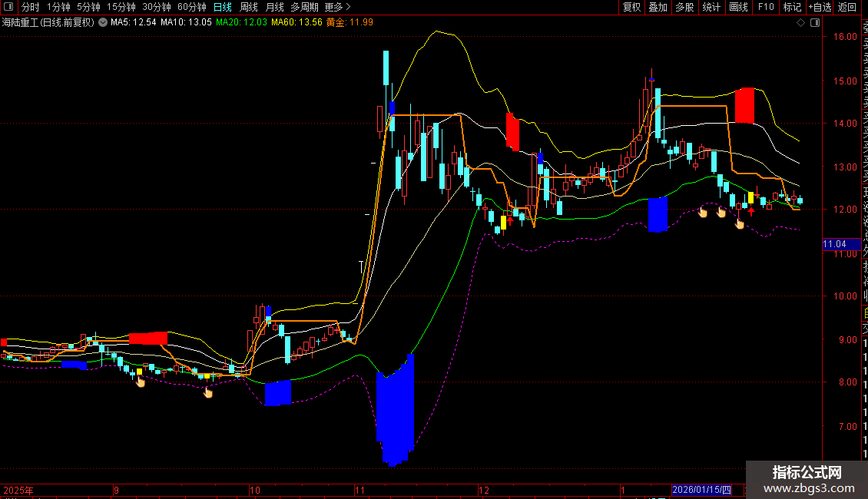Click the 16.00 price axis label
This screenshot has width=868, height=499.
point(845,37)
